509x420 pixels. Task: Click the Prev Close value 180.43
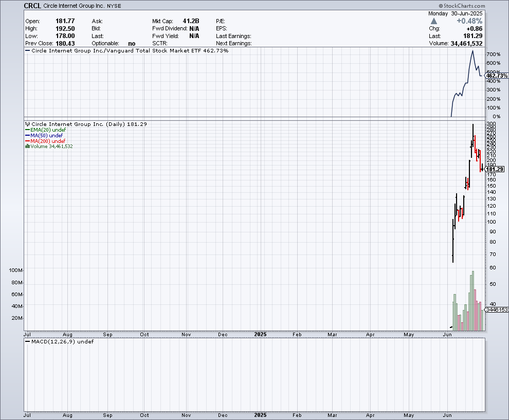click(x=65, y=44)
